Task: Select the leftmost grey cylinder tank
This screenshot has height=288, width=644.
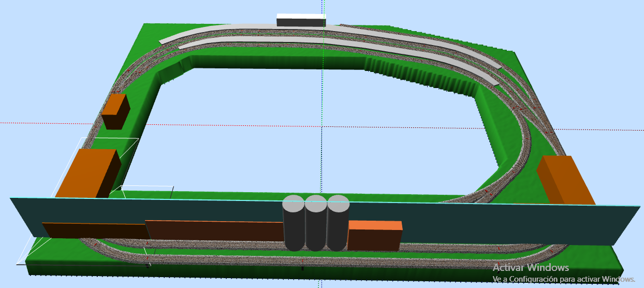Action: (294, 223)
